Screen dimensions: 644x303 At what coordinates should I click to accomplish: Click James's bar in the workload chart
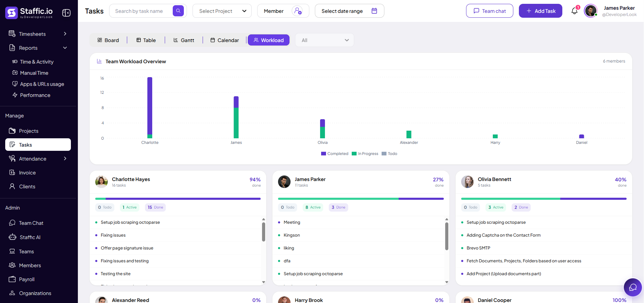click(236, 117)
